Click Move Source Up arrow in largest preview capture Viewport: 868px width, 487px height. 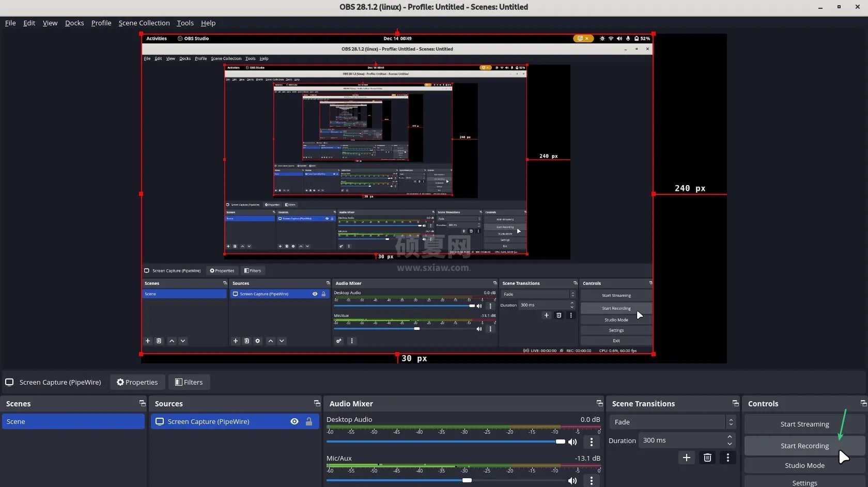(271, 341)
